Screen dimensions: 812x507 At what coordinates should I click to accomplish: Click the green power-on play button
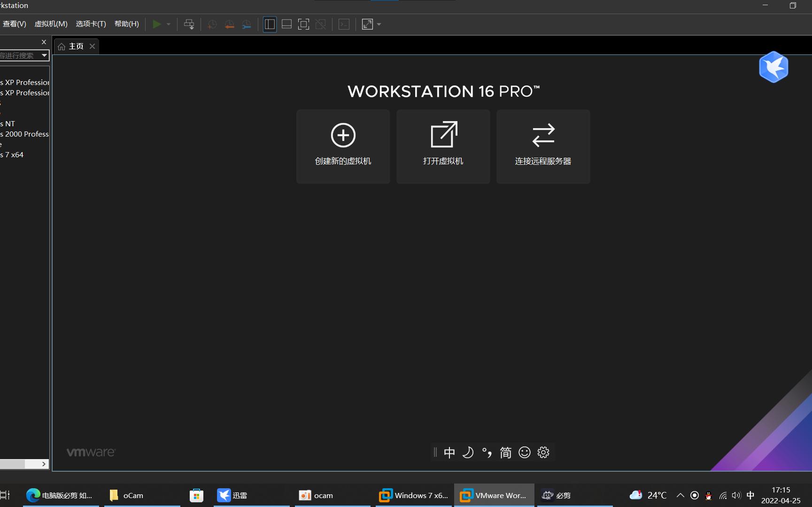pos(157,24)
